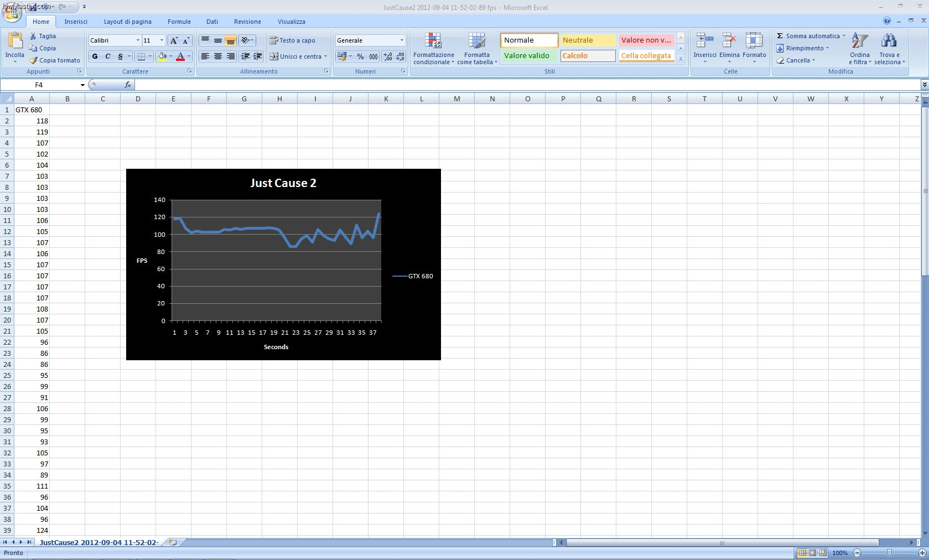
Task: Copy selection with Copia
Action: 43,48
